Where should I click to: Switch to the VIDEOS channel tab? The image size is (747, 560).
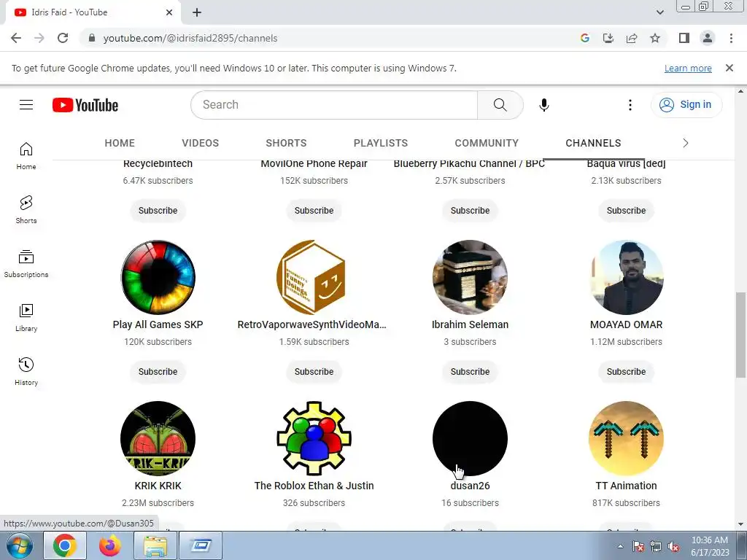point(200,143)
